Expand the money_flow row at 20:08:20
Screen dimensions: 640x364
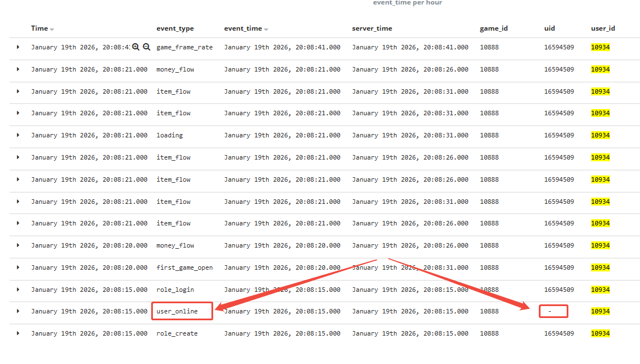18,245
